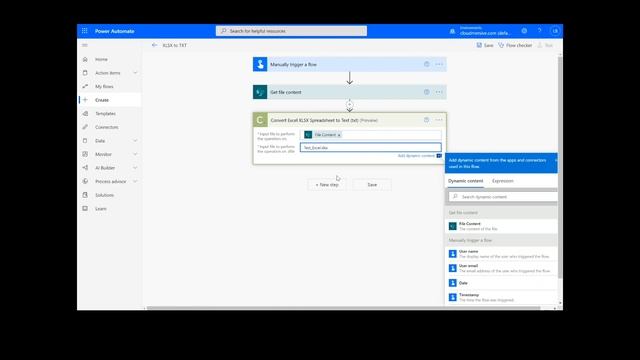Image resolution: width=640 pixels, height=360 pixels.
Task: Expand Action items chevron
Action: point(135,73)
